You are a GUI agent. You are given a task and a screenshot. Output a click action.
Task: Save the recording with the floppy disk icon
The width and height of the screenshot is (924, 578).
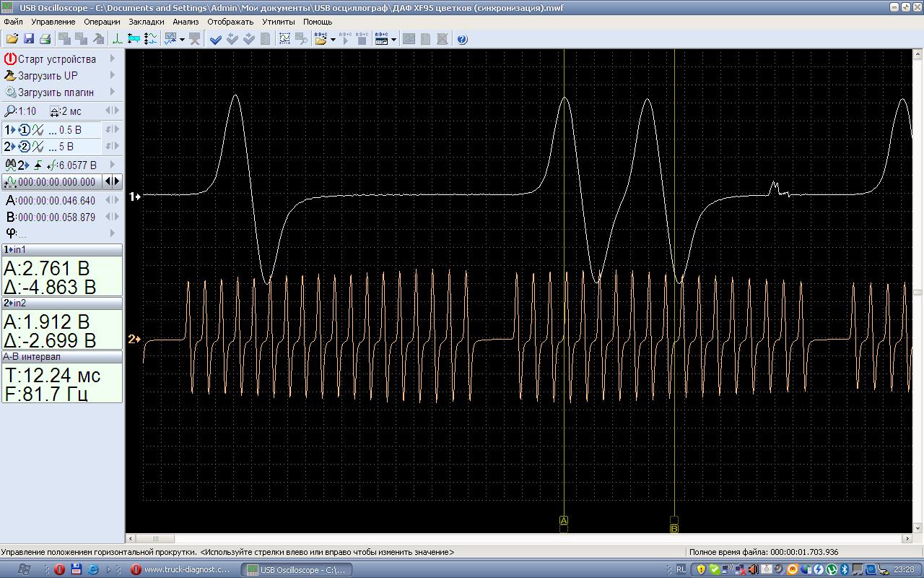click(29, 39)
